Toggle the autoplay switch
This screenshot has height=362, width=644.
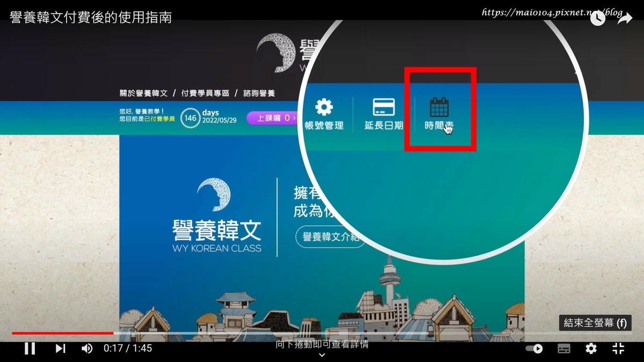point(534,349)
